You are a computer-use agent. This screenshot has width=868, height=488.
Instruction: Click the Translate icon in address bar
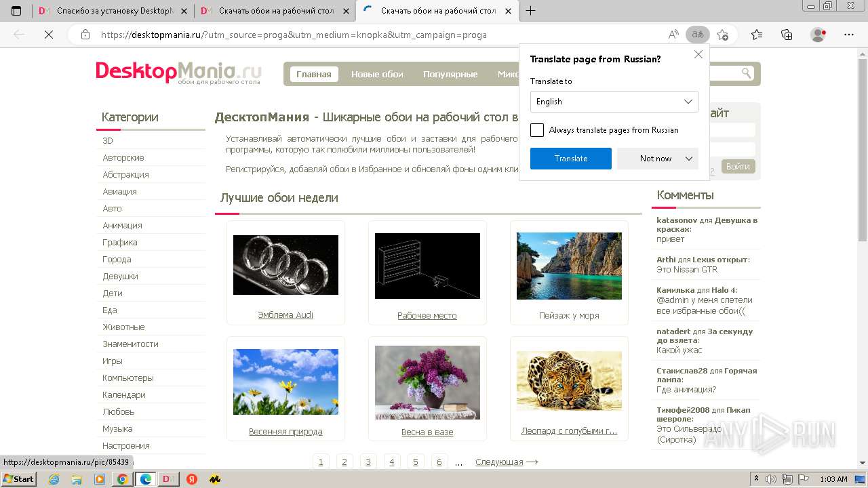point(697,35)
